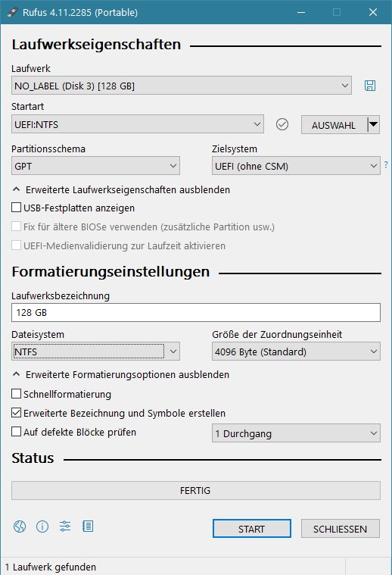Viewport: 392px width, 575px height.
Task: Open the AUSWAHL split-button arrow menu
Action: (x=373, y=125)
